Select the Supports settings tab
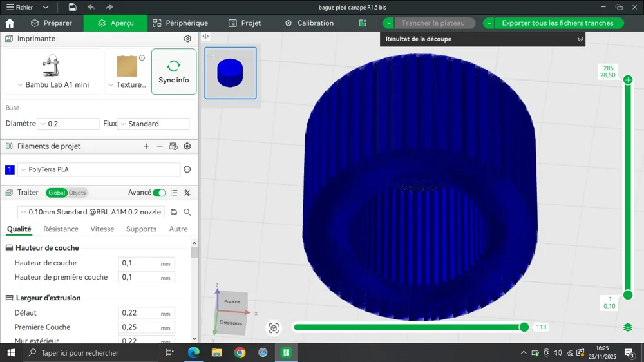The width and height of the screenshot is (644, 362). pyautogui.click(x=141, y=229)
